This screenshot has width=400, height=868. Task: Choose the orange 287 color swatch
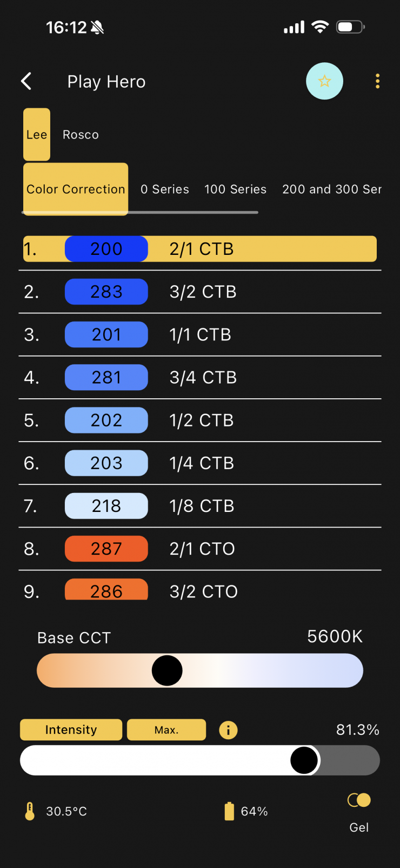(106, 549)
